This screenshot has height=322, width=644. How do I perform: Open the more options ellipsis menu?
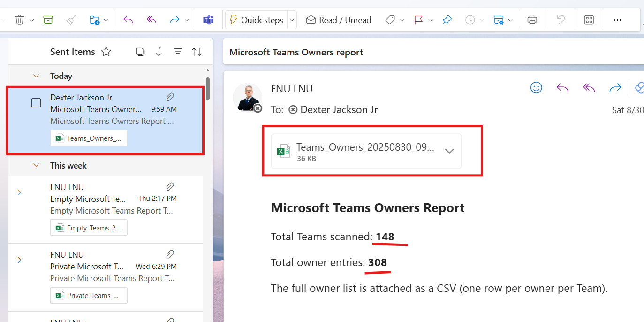click(x=617, y=20)
